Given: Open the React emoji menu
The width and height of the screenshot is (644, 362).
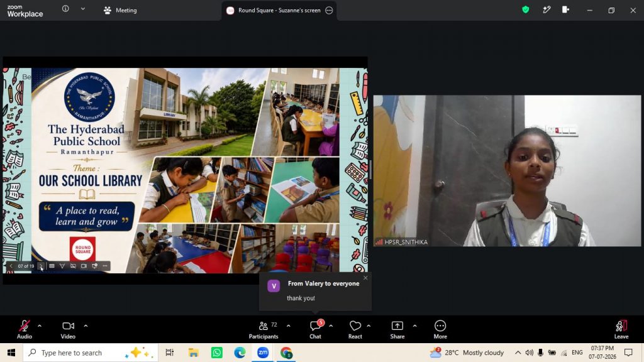Looking at the screenshot, I should pos(355,329).
